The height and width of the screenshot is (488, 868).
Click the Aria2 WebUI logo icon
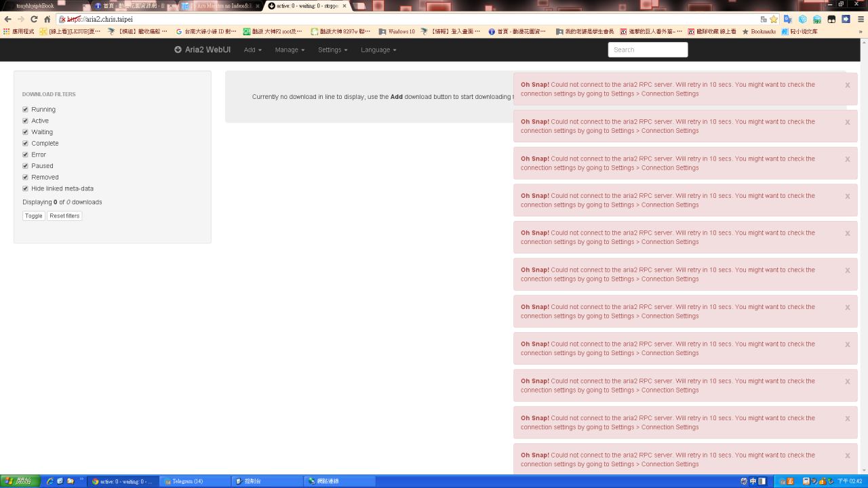click(178, 49)
